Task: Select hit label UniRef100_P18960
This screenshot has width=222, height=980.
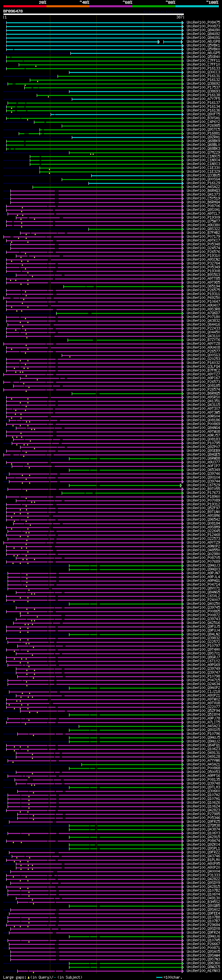Action: click(x=203, y=496)
